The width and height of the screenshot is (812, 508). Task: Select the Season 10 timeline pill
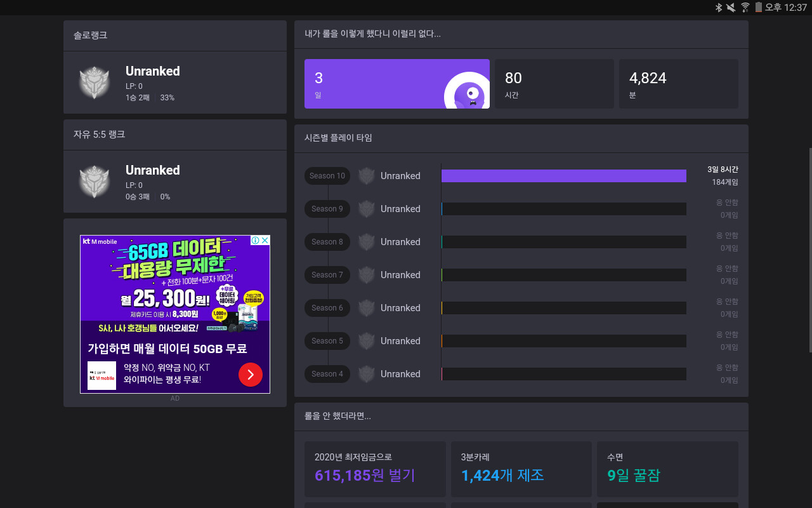coord(327,176)
